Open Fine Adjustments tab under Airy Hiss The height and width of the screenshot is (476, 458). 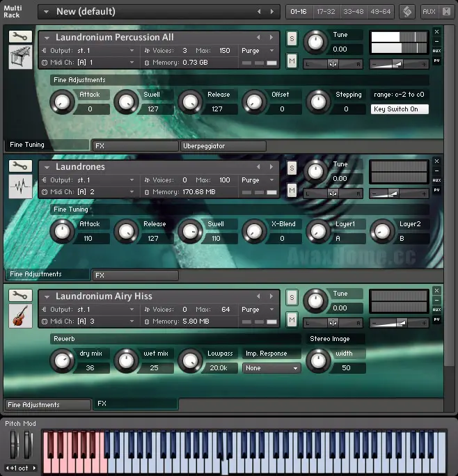[x=48, y=405]
